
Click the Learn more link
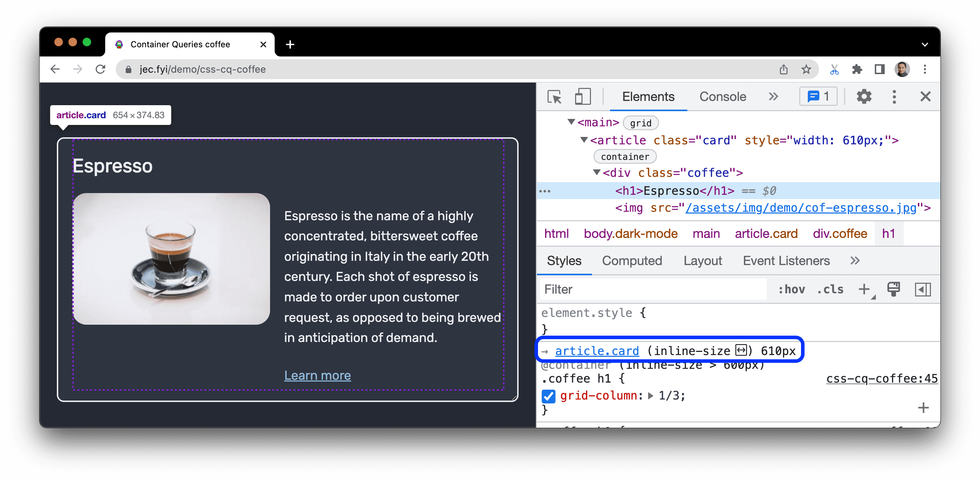coord(317,375)
